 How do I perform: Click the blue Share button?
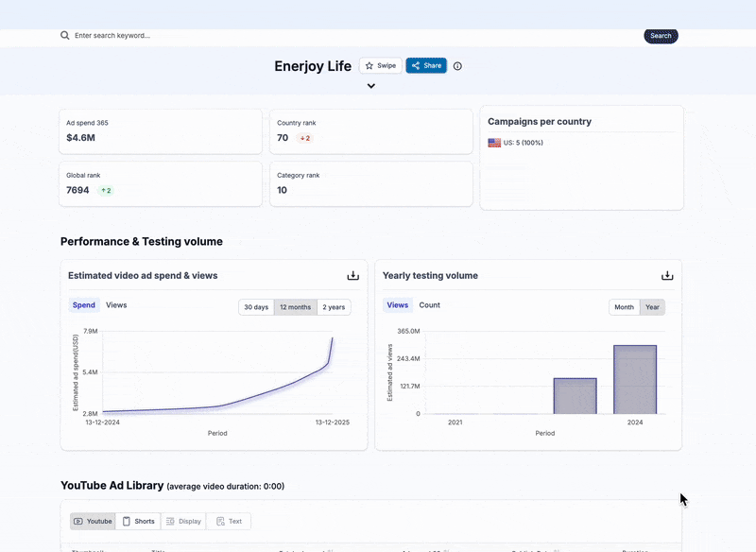pos(426,66)
